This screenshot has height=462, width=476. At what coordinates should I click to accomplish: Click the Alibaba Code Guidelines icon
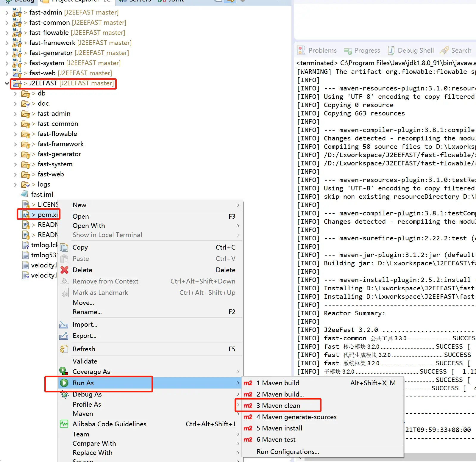[64, 424]
